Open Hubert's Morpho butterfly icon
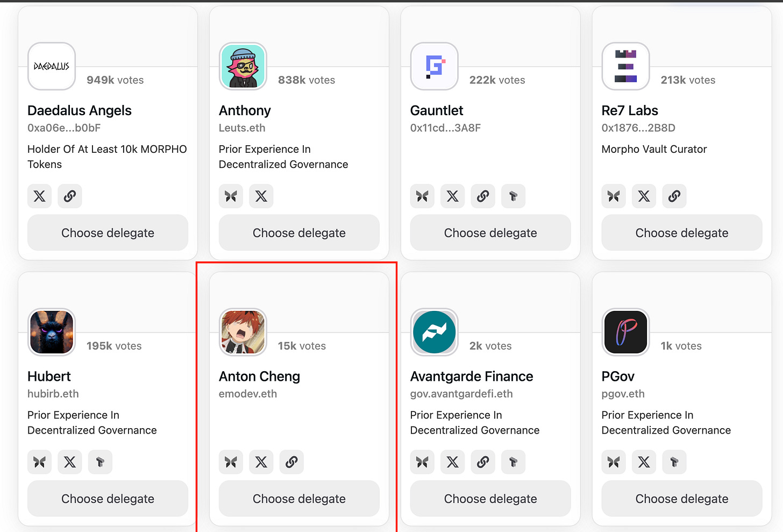The image size is (783, 532). tap(40, 462)
